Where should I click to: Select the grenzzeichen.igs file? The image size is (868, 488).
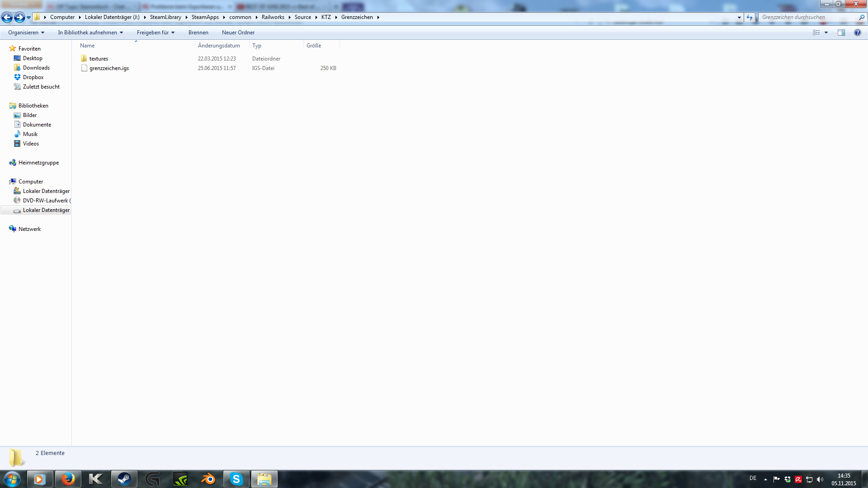coord(109,68)
